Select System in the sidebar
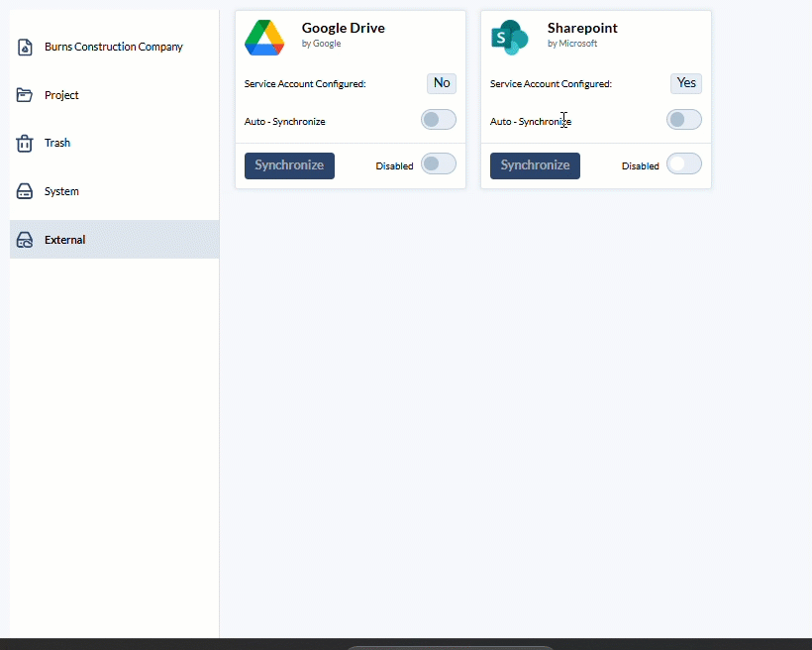812x650 pixels. point(115,191)
